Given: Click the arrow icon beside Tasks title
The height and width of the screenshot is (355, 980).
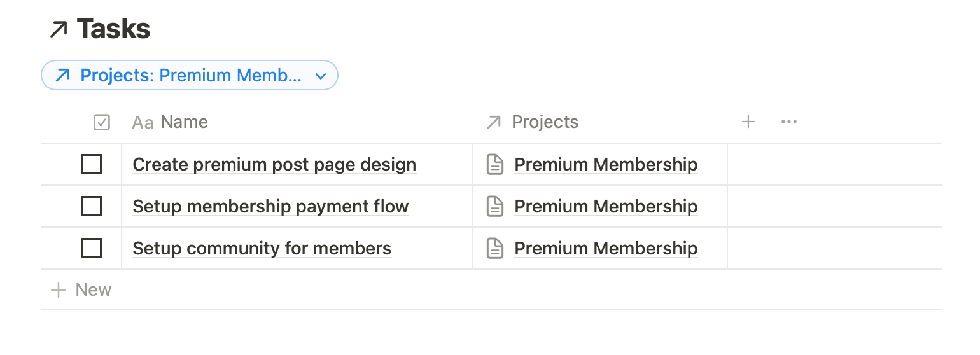Looking at the screenshot, I should tap(59, 29).
